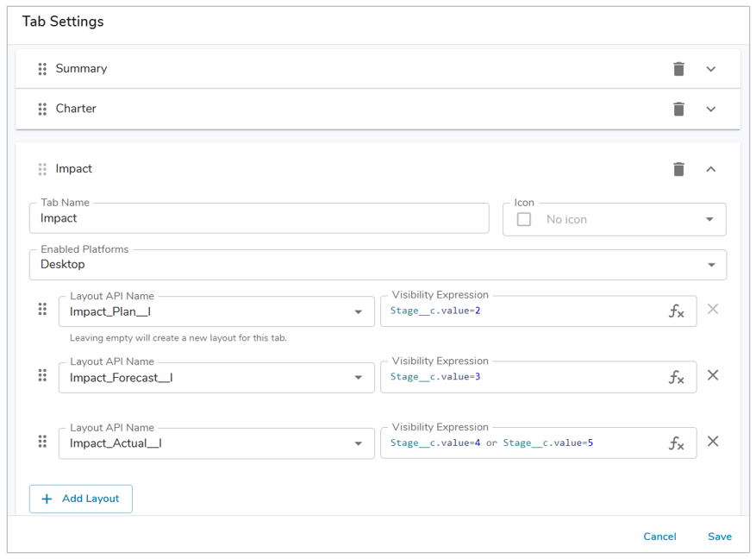
Task: Open Layout API Name dropdown for Impact_Plan__l
Action: click(x=359, y=311)
